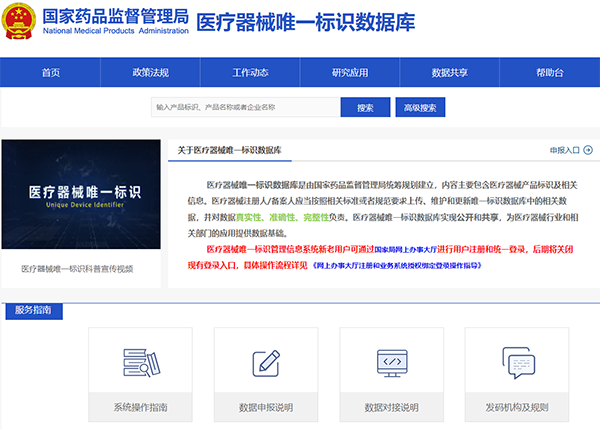Click the 高级搜索 button
Viewport: 600px width, 429px height.
420,107
